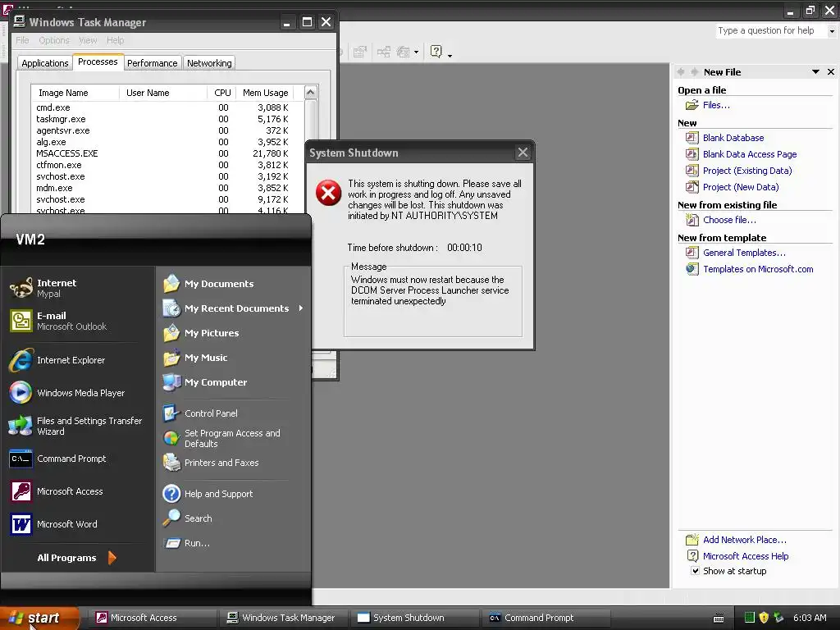
Task: Toggle the Show at startup checkbox
Action: pos(695,571)
